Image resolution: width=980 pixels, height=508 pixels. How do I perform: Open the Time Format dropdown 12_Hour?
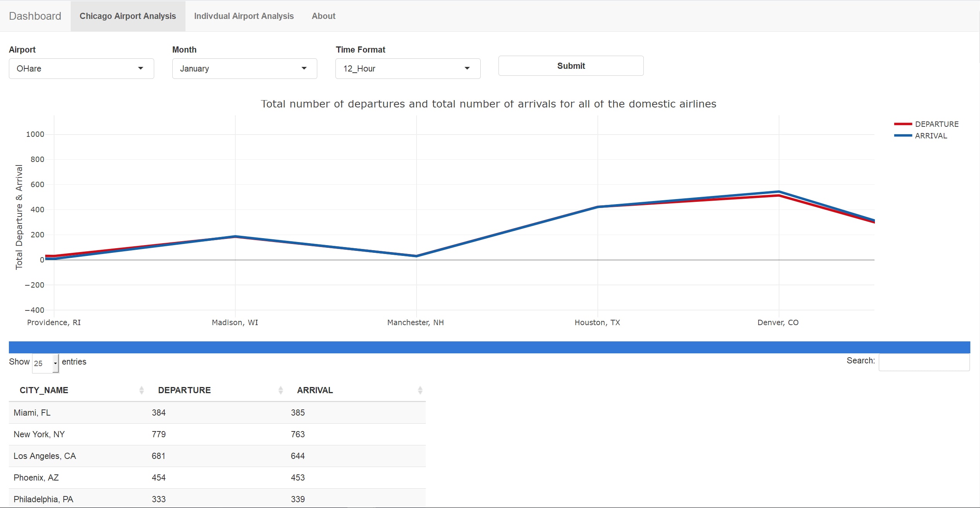(408, 68)
